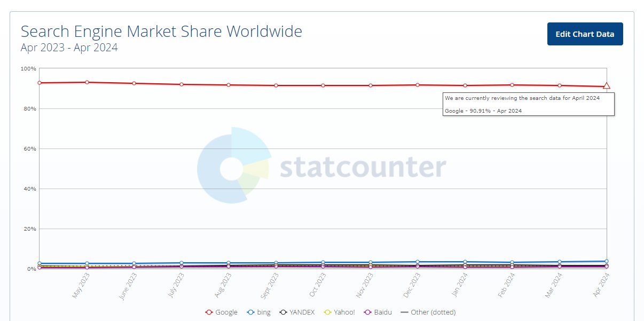The image size is (644, 321).
Task: Click the statcounter pie logo watermark
Action: [x=233, y=166]
